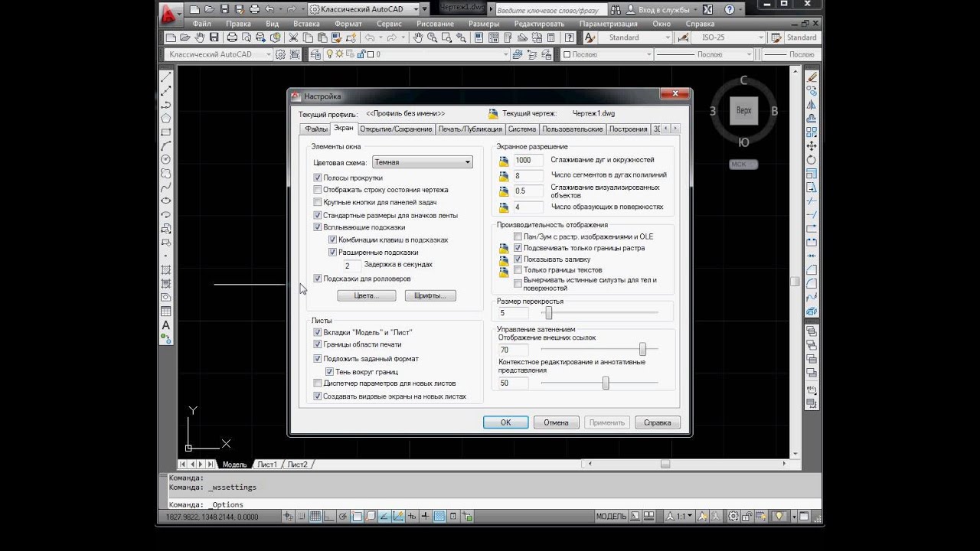This screenshot has height=551, width=980.
Task: Open the annotation scale 1:1 dropdown
Action: tap(680, 517)
